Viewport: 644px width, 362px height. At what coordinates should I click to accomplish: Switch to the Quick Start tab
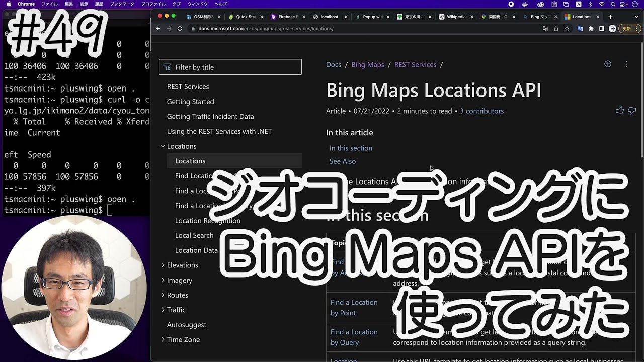pos(246,17)
